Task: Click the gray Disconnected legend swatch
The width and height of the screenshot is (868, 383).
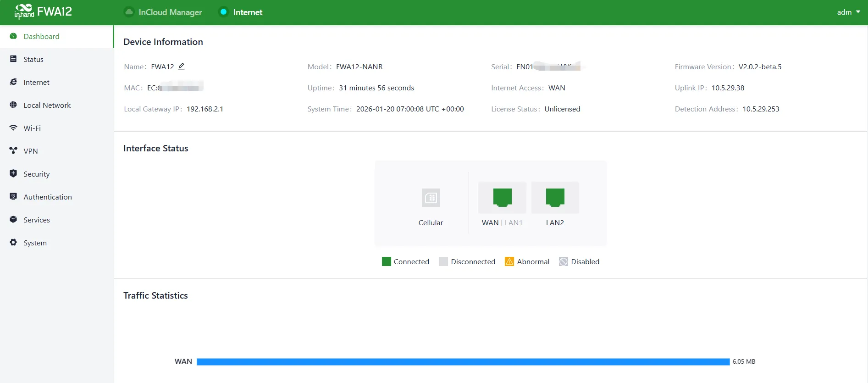Action: pos(443,261)
